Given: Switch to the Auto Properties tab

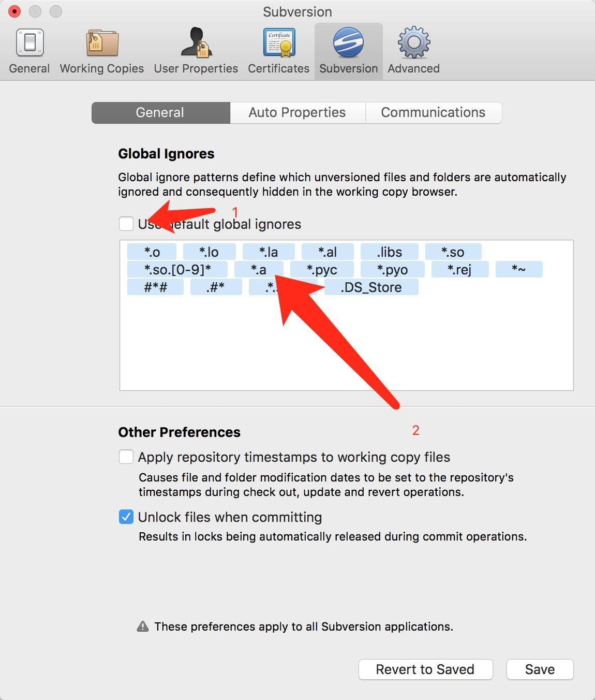Looking at the screenshot, I should coord(297,112).
